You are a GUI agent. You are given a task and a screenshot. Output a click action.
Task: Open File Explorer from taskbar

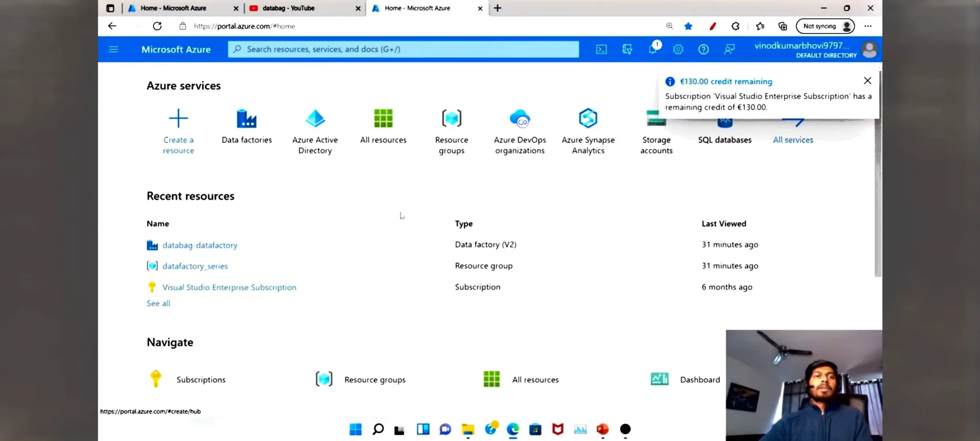click(468, 430)
